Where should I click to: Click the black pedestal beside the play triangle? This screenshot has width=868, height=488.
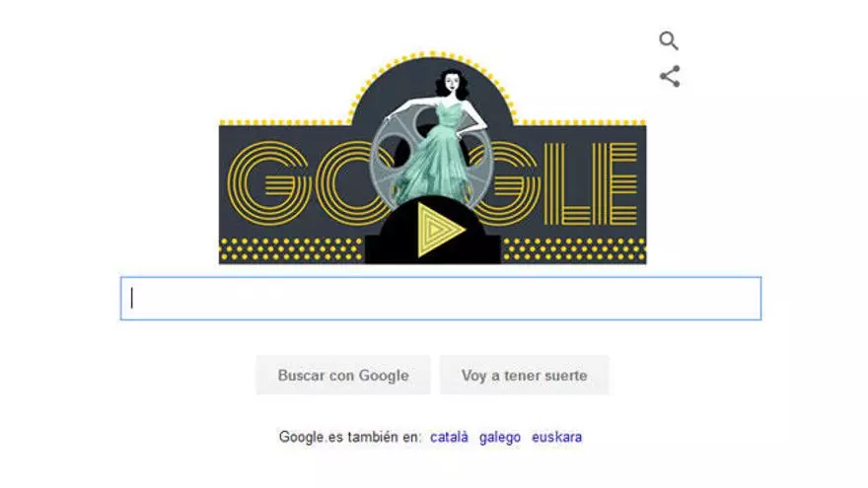click(x=388, y=244)
